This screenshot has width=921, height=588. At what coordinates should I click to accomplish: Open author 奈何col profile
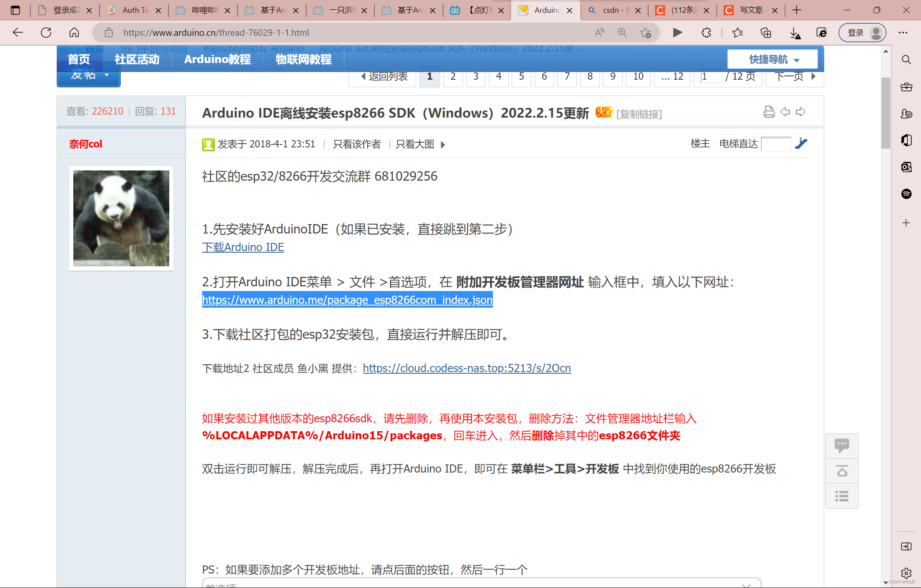tap(86, 144)
